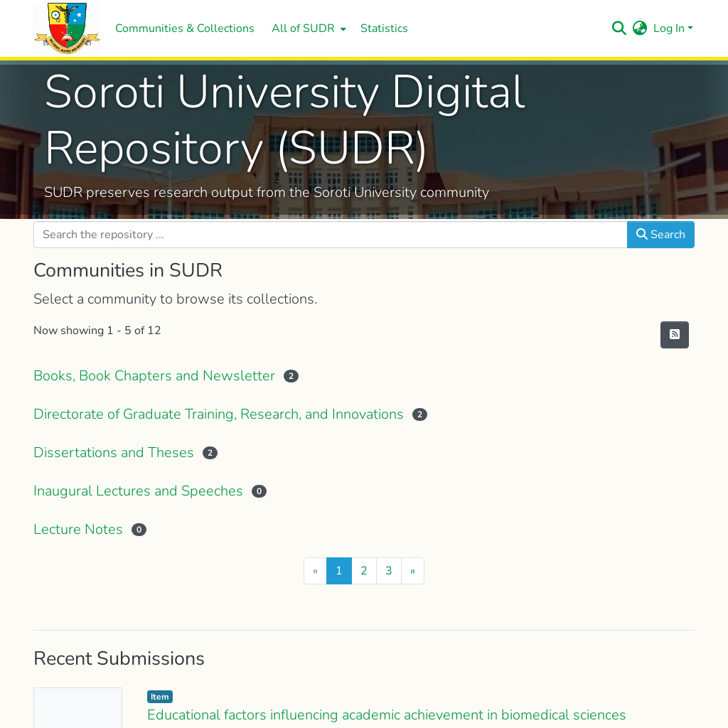Click the blue Search button
Image resolution: width=728 pixels, height=728 pixels.
pos(660,235)
